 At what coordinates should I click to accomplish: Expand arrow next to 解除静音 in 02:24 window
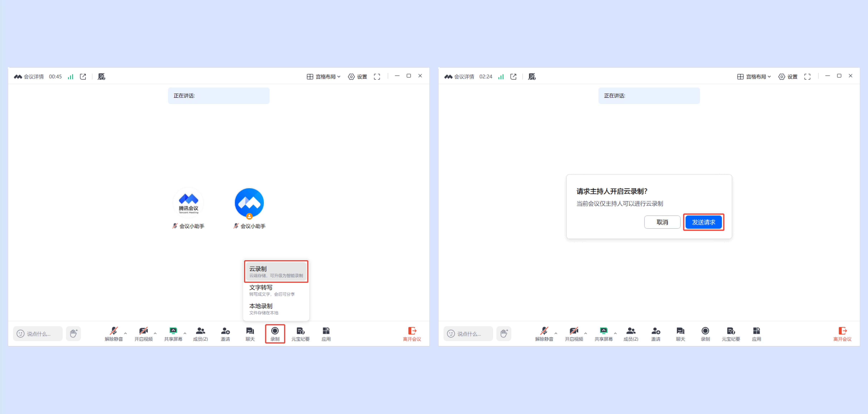pos(556,333)
